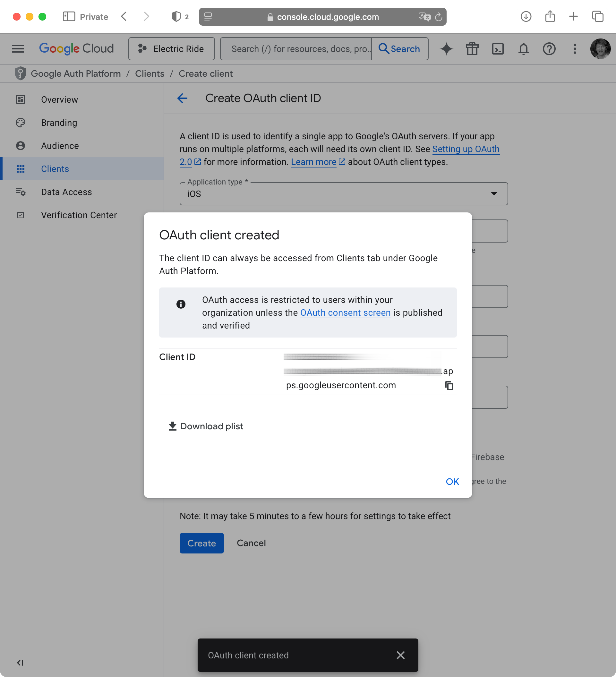Open Cloud Shell terminal icon

(x=497, y=49)
